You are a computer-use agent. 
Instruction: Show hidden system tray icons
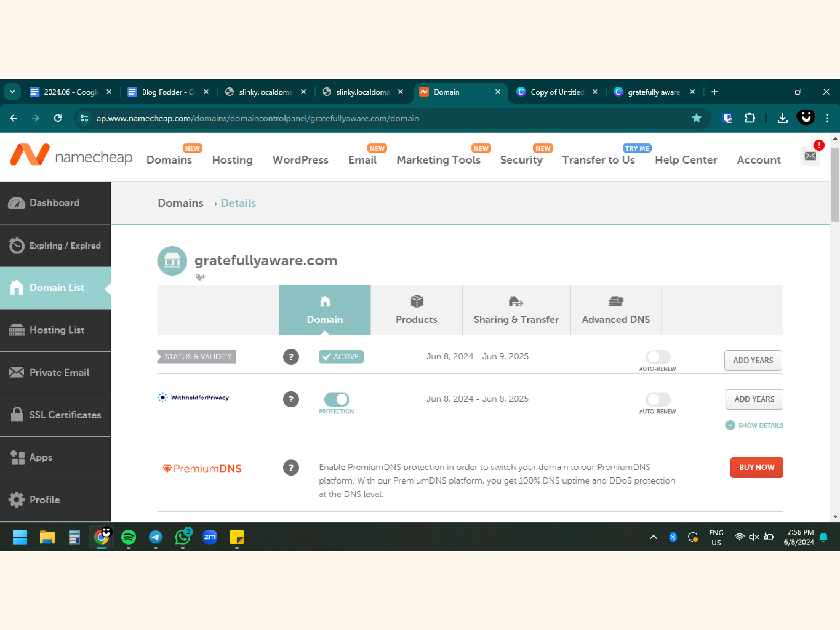click(653, 537)
